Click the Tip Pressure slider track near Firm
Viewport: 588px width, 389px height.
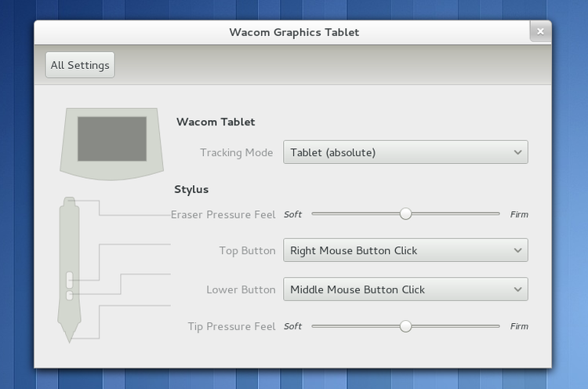coord(490,326)
